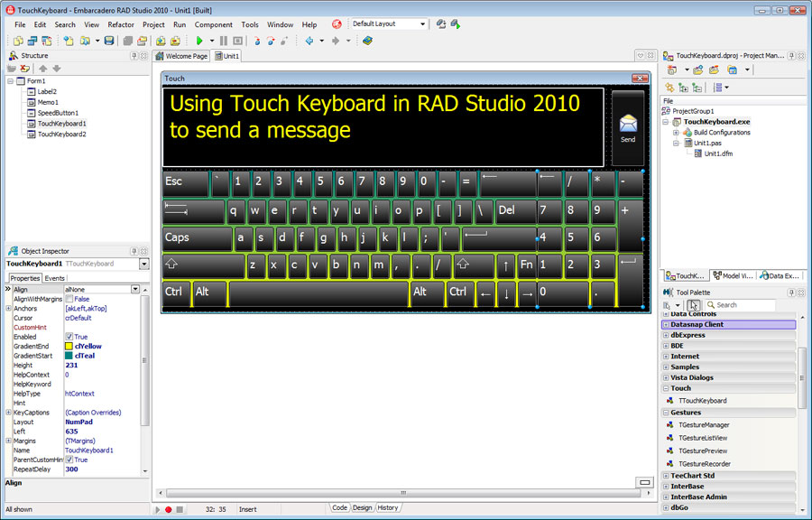Click the delete item icon in Structure toolbar
812x520 pixels.
click(24, 69)
